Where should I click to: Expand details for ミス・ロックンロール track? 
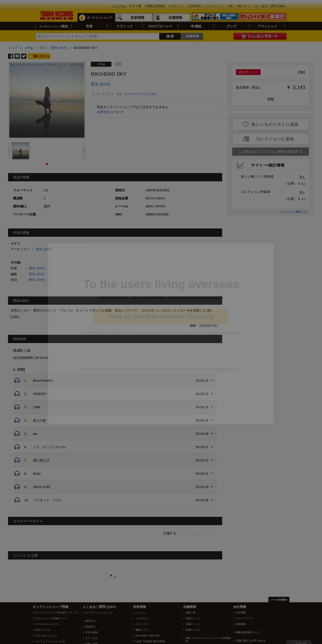pos(212,447)
